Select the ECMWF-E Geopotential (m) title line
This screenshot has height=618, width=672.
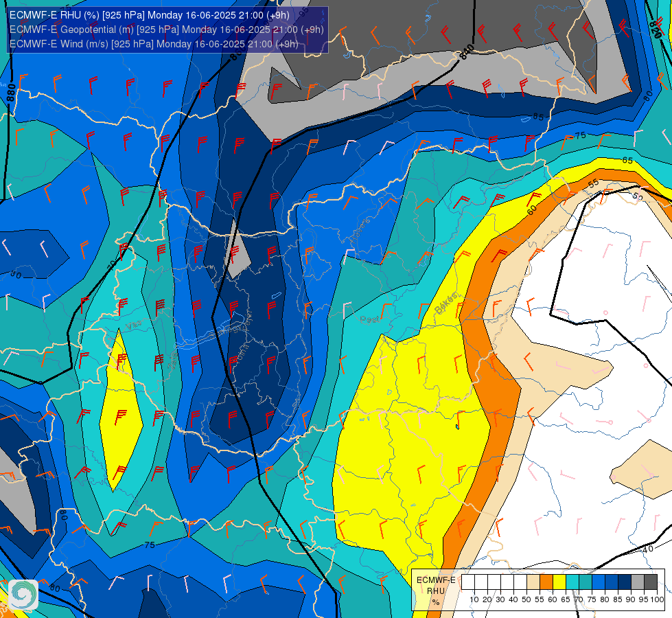pos(166,30)
